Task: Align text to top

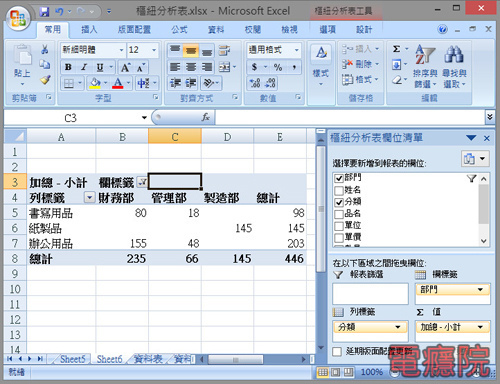Action: pos(175,50)
